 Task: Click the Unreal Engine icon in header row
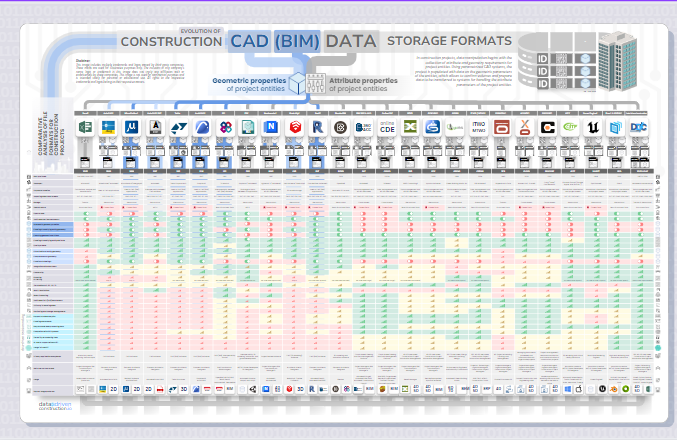tap(593, 127)
